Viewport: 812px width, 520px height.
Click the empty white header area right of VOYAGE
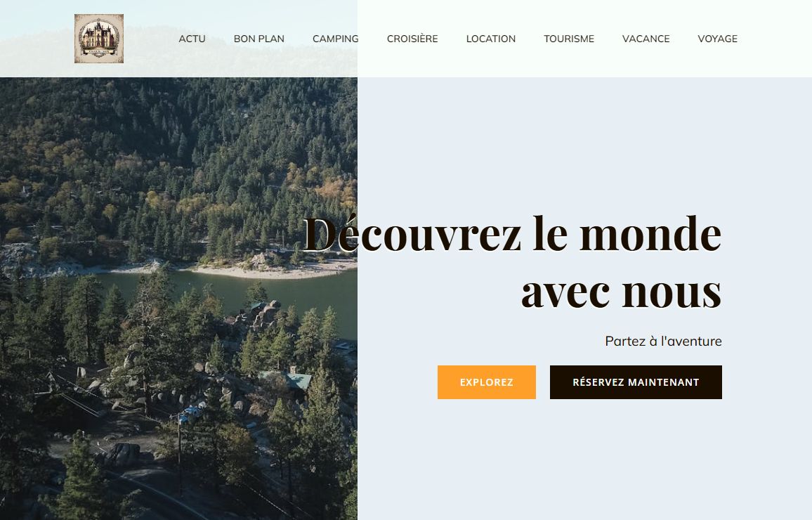point(774,39)
